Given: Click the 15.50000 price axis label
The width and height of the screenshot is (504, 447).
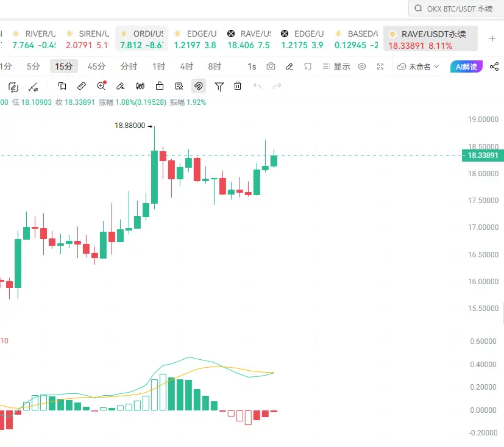Looking at the screenshot, I should click(483, 309).
